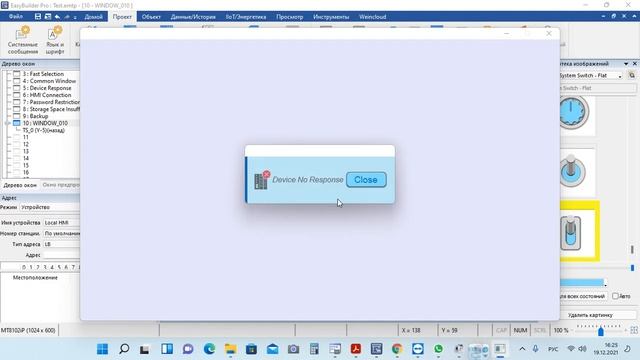Tick the checkbox of 7: Password Restriction
The width and height of the screenshot is (640, 360).
(16, 102)
